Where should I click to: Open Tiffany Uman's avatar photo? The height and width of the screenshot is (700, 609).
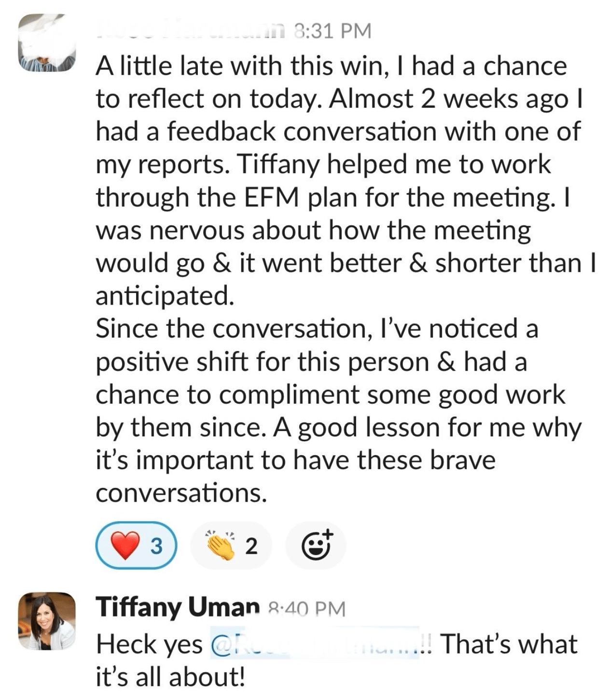point(47,621)
